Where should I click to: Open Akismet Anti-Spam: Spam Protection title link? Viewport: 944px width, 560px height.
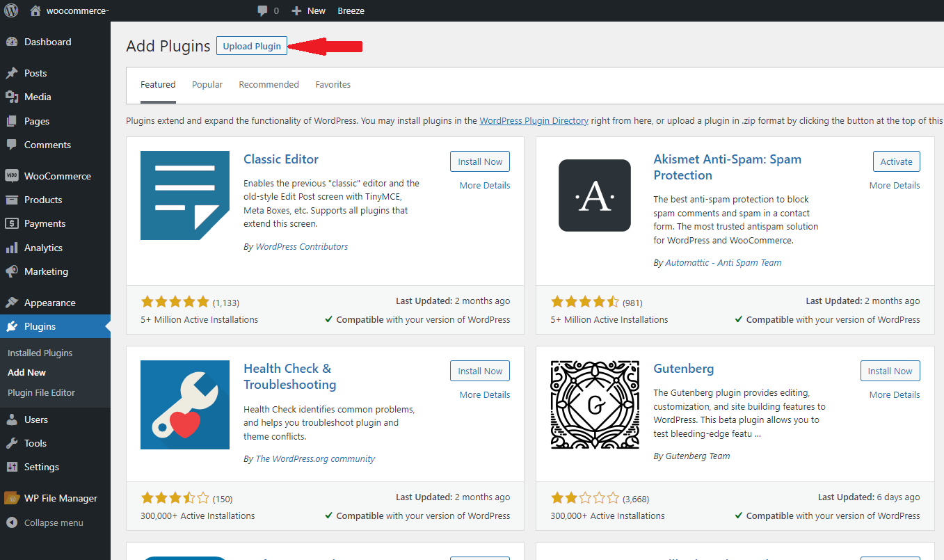(727, 167)
